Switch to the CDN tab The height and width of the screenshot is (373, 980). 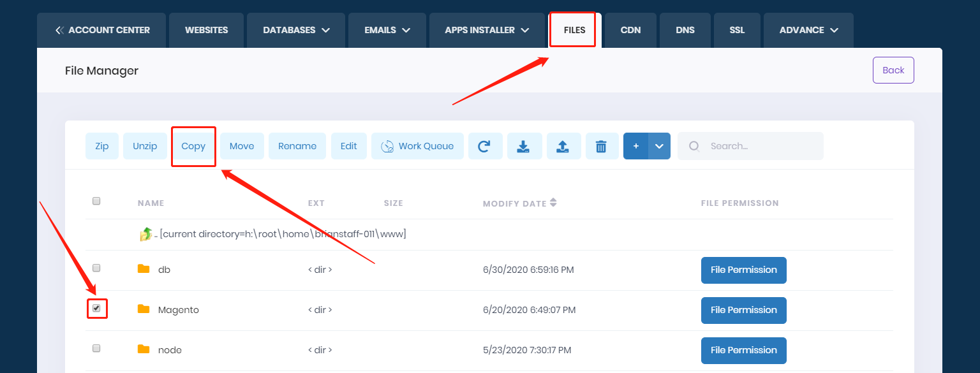tap(630, 29)
